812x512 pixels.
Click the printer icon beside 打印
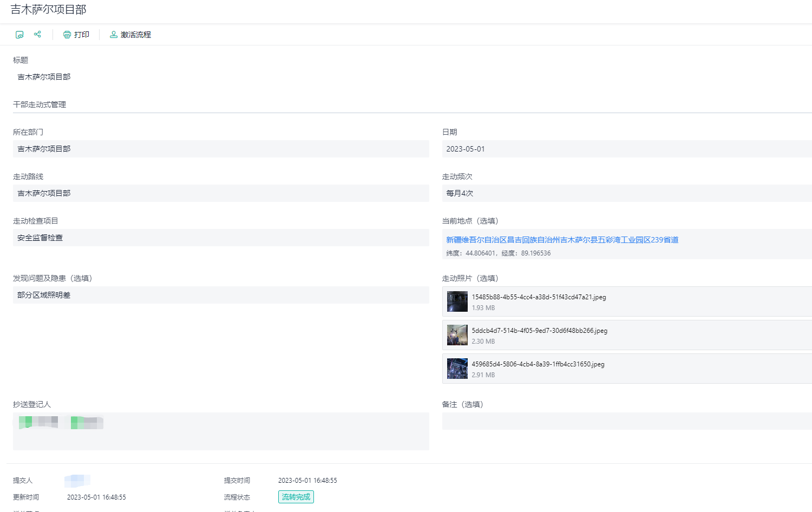[x=67, y=35]
